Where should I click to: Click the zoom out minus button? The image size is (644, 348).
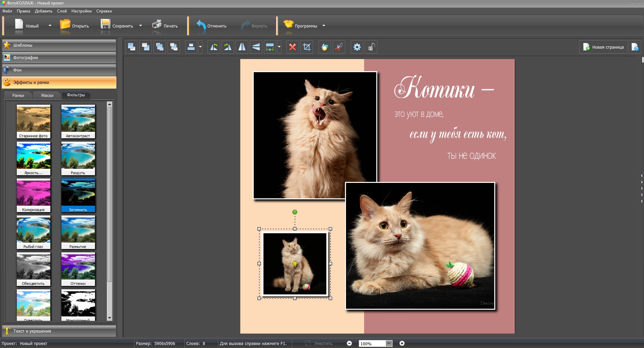point(349,343)
